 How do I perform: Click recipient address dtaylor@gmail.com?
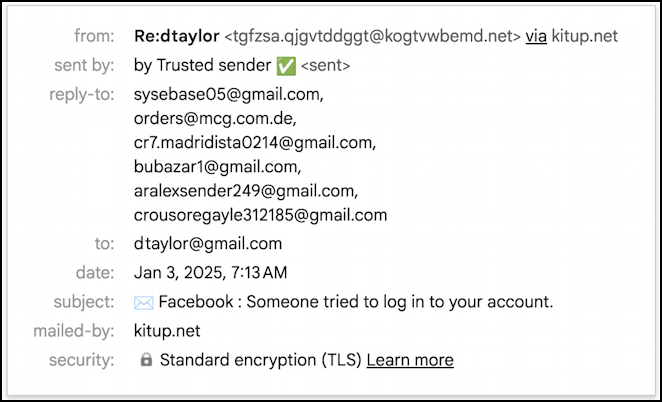coord(208,244)
